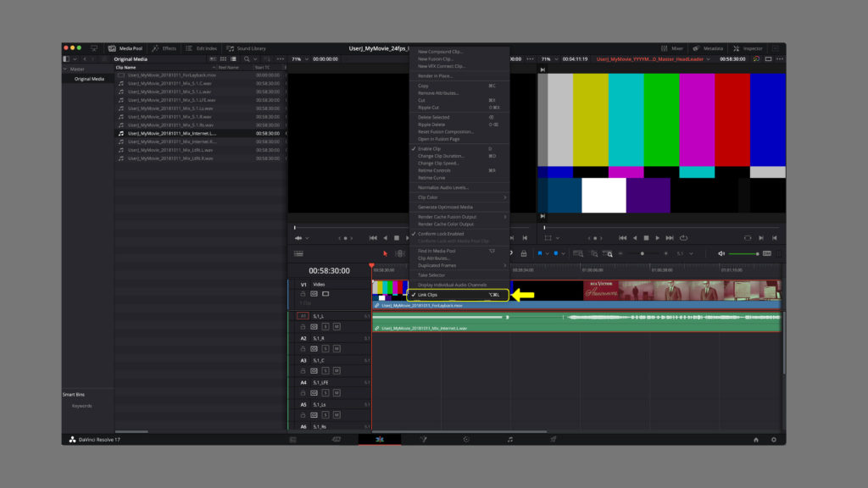Open the Color page icon
Screen dimensions: 868x488
(466, 440)
